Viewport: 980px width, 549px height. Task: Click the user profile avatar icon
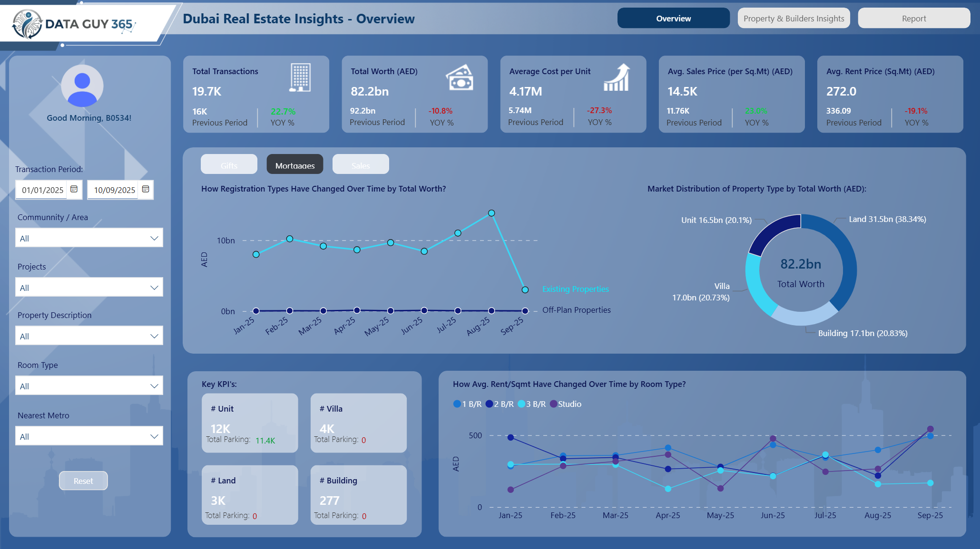click(x=82, y=86)
